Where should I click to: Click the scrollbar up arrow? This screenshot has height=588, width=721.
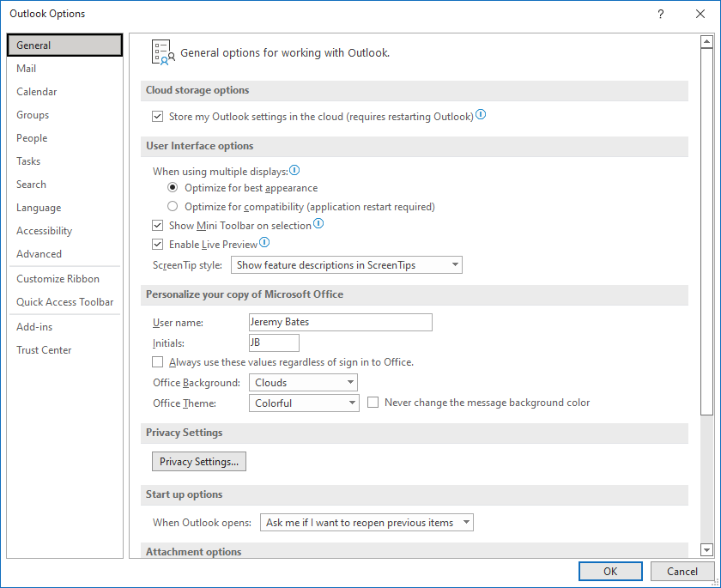click(706, 41)
